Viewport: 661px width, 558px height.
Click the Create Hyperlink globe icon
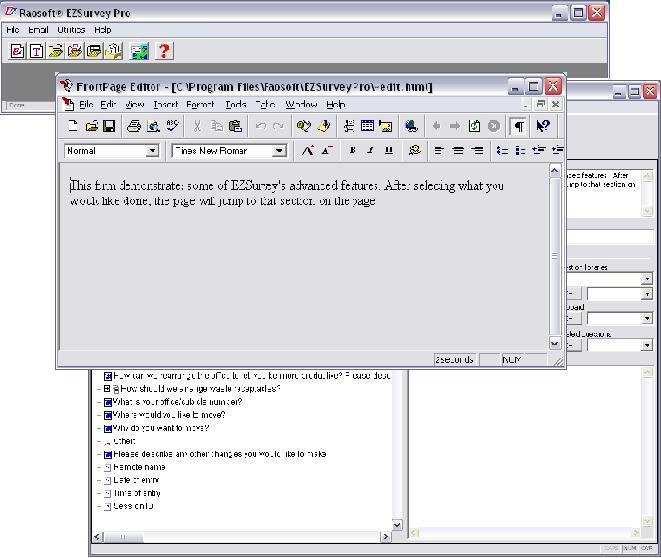coord(411,126)
